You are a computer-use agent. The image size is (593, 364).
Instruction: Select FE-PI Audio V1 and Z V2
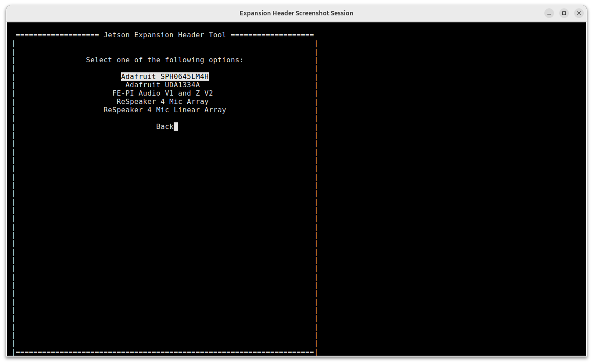[163, 93]
